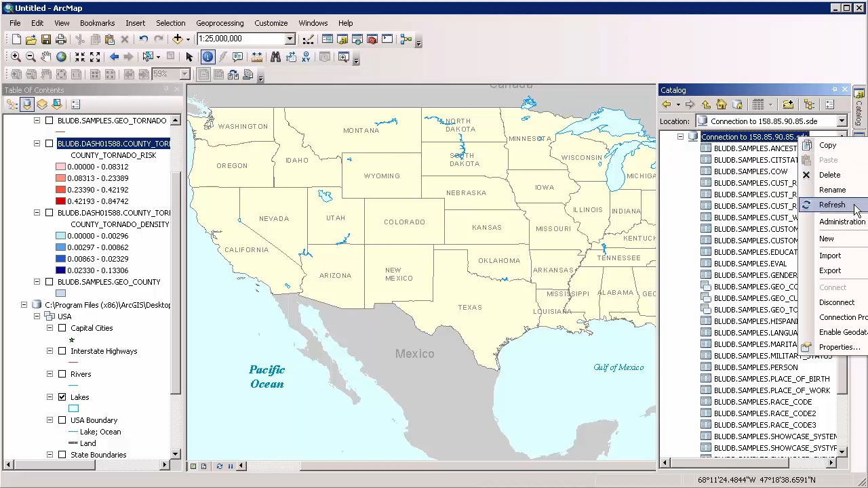Collapse the C:\Program Files data source node

24,305
